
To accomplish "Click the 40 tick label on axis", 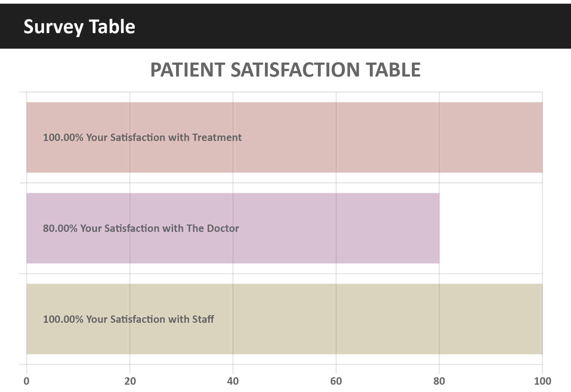I will click(233, 381).
